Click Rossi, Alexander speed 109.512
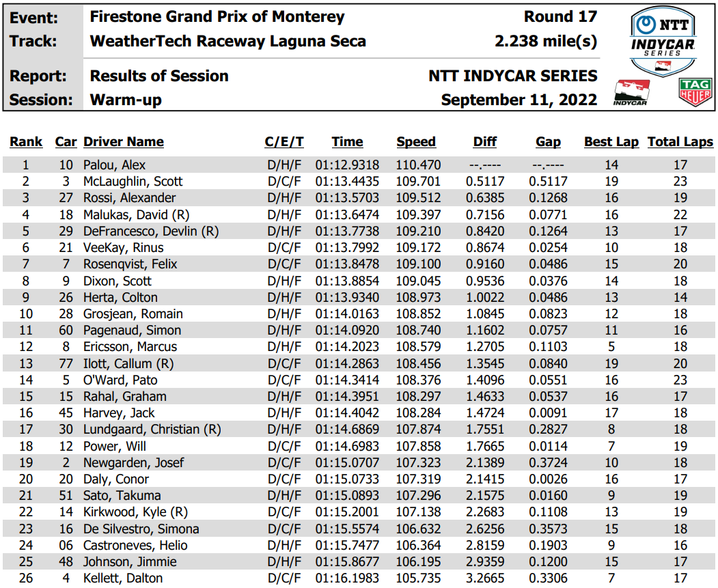 click(418, 197)
